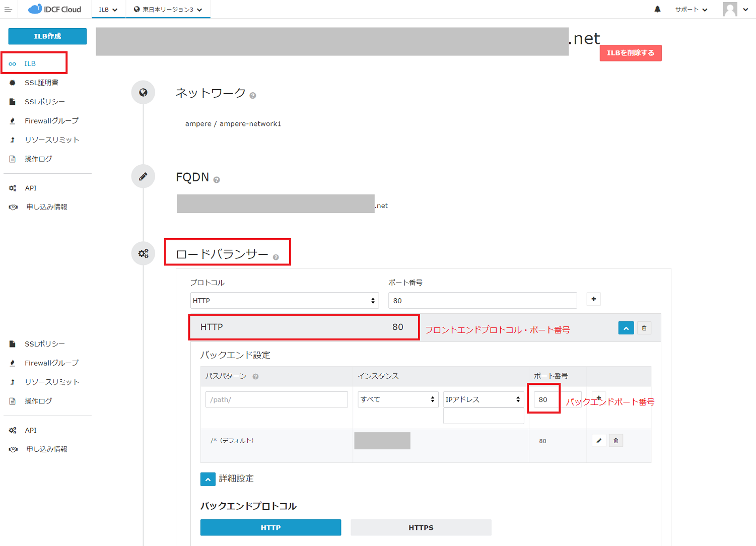Open the プロトコル HTTP dropdown

click(284, 301)
